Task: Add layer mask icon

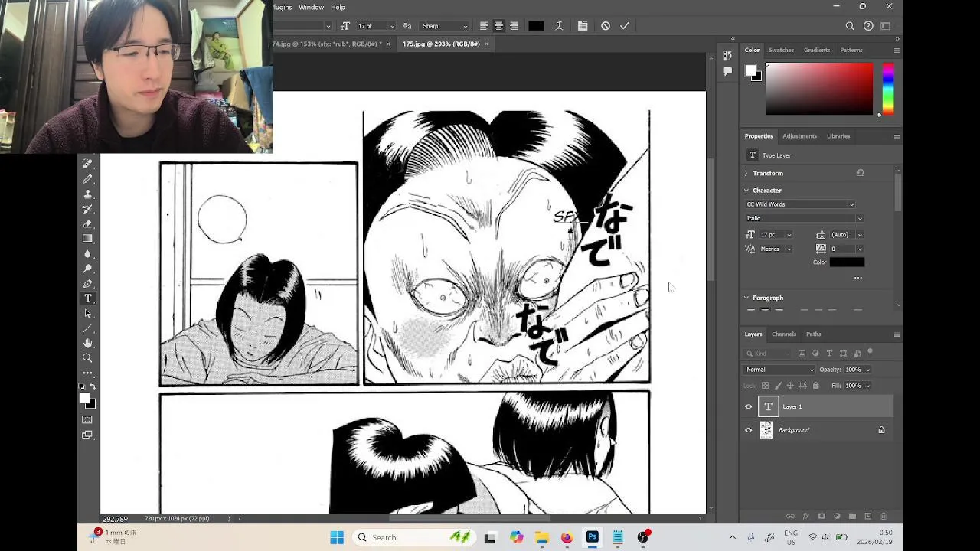Action: [822, 517]
